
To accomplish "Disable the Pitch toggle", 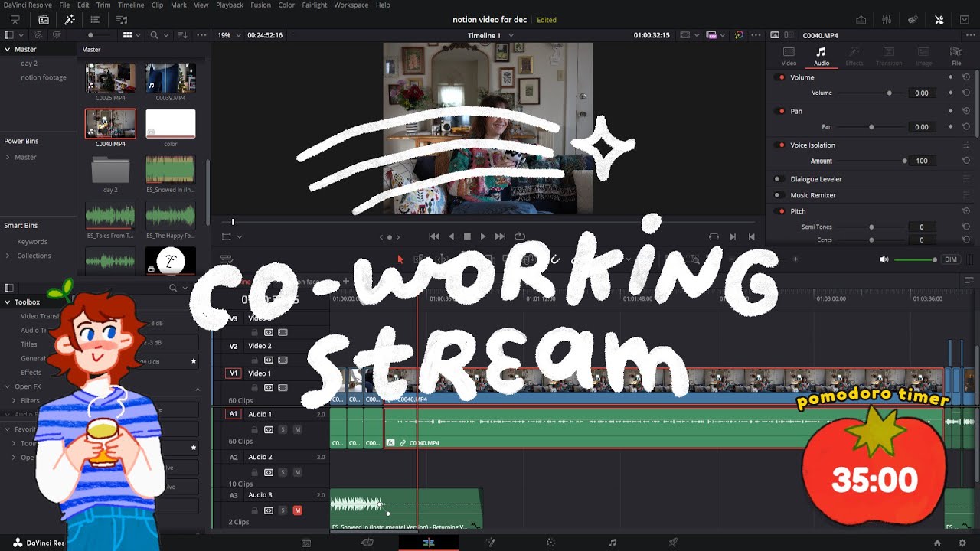I will pyautogui.click(x=781, y=211).
